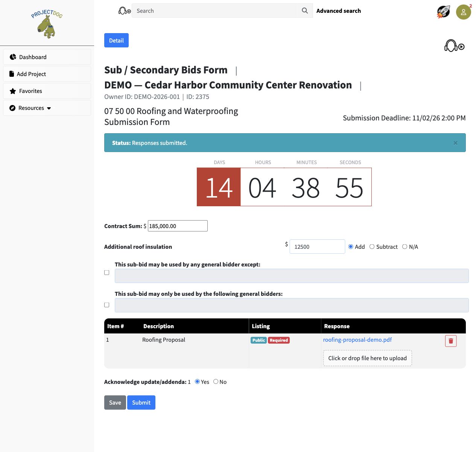
Task: Open the rocket icon in the header
Action: click(x=444, y=12)
